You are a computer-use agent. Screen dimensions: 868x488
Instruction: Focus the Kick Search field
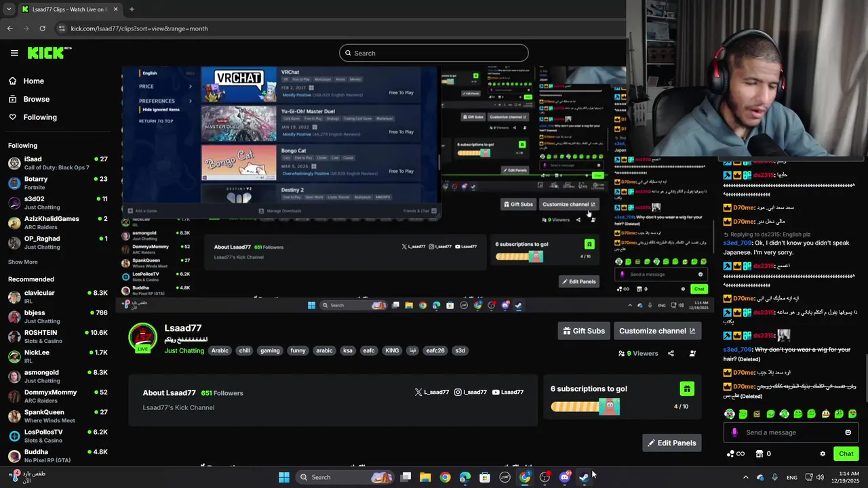point(434,53)
